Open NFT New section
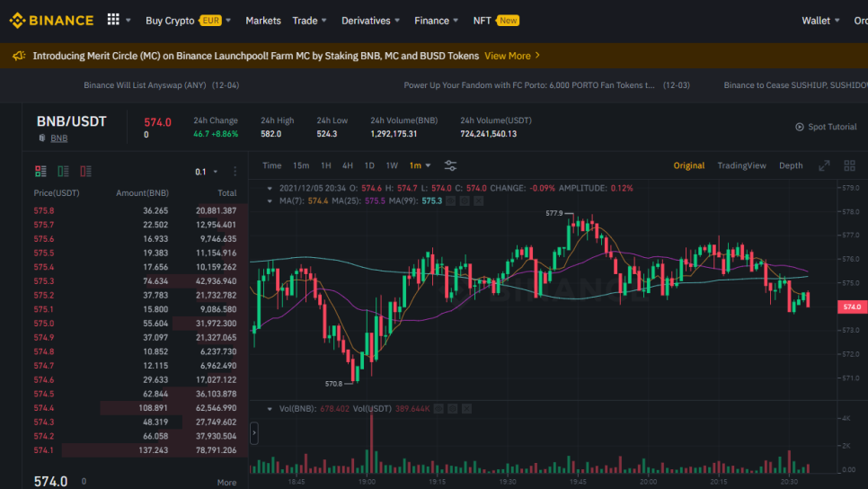Viewport: 868px width, 489px height. tap(495, 21)
